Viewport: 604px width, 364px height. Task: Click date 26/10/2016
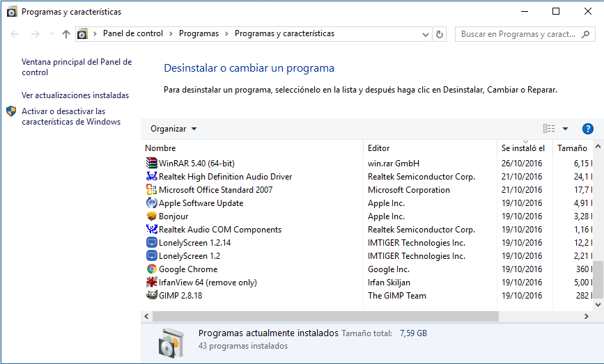click(x=522, y=163)
